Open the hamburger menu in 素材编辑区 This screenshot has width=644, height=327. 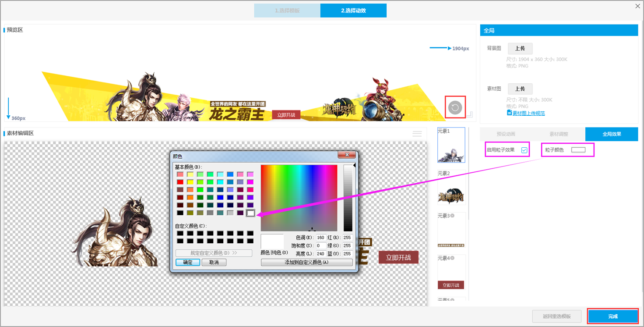417,134
